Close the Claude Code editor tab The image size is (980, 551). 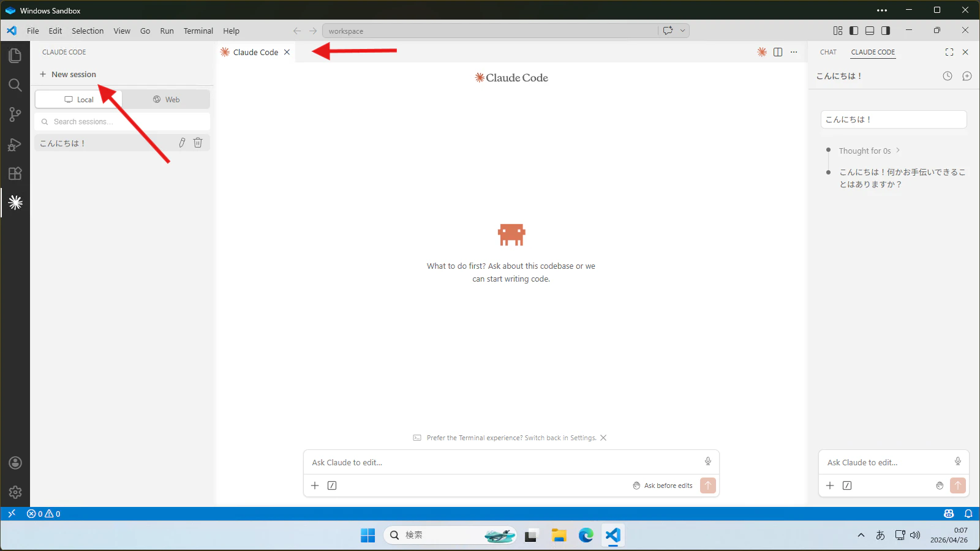click(x=287, y=52)
